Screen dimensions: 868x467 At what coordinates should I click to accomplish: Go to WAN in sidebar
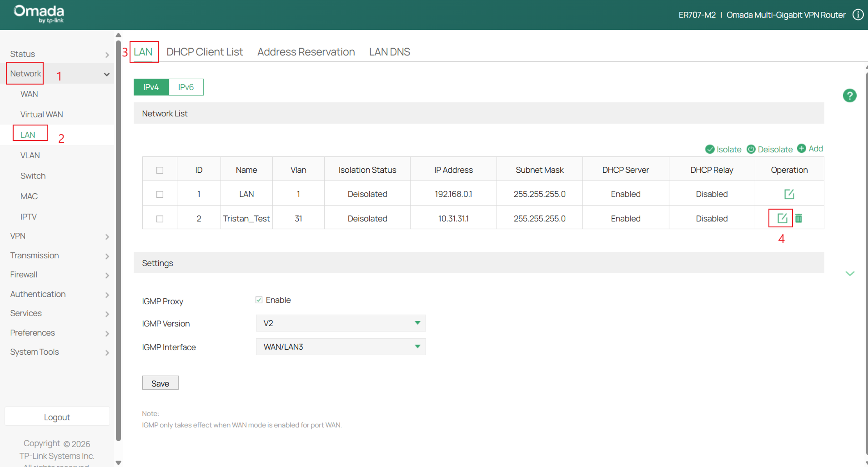pos(29,94)
